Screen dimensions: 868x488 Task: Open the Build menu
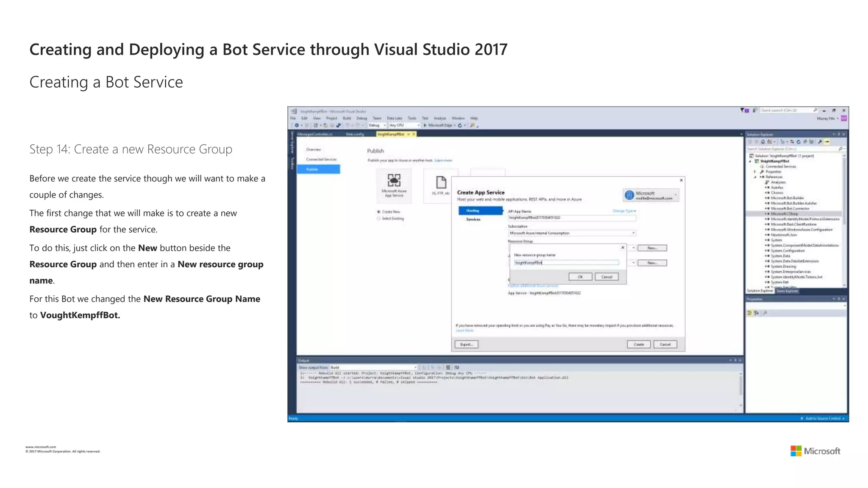point(347,118)
